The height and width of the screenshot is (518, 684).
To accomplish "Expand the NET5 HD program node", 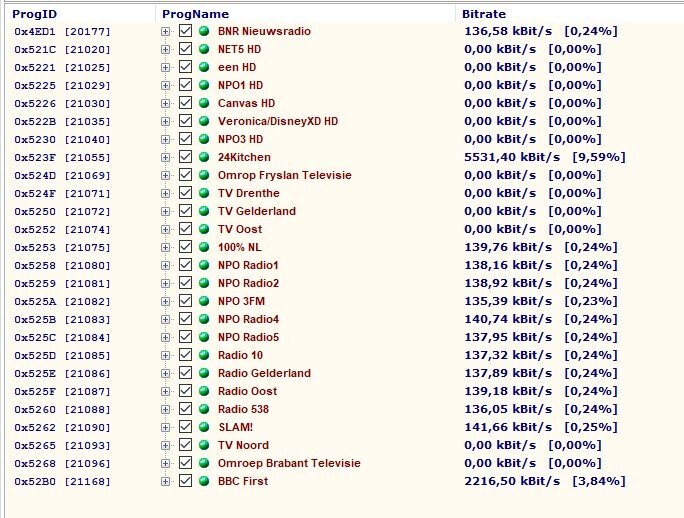I will pyautogui.click(x=165, y=49).
